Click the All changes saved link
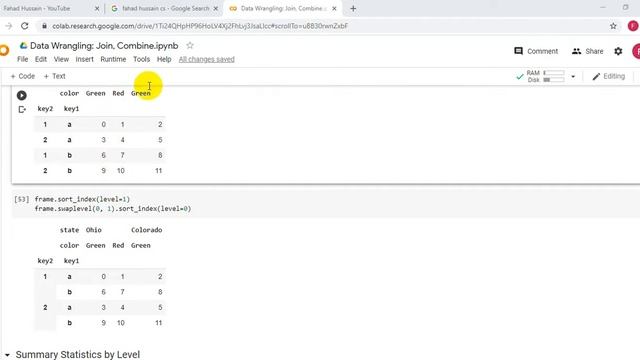This screenshot has height=360, width=640. (x=207, y=59)
